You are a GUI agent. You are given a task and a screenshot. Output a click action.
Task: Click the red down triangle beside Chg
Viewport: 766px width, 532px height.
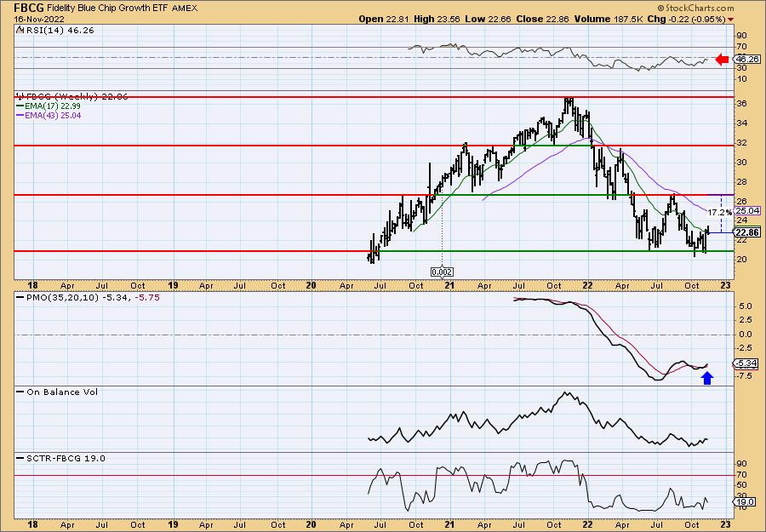[x=731, y=19]
